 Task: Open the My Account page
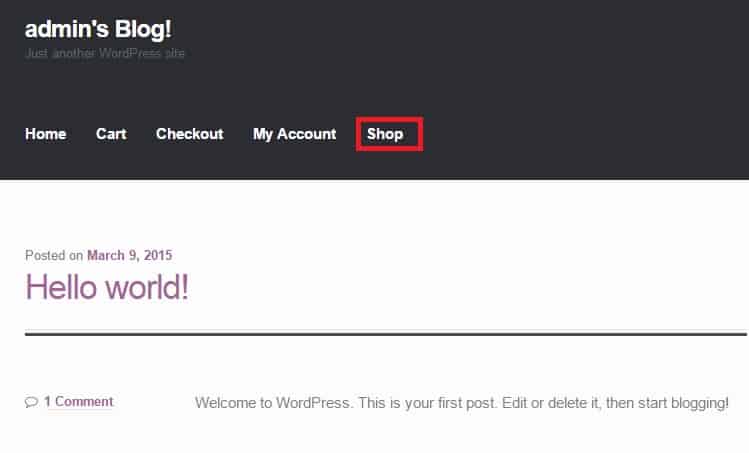click(x=295, y=134)
